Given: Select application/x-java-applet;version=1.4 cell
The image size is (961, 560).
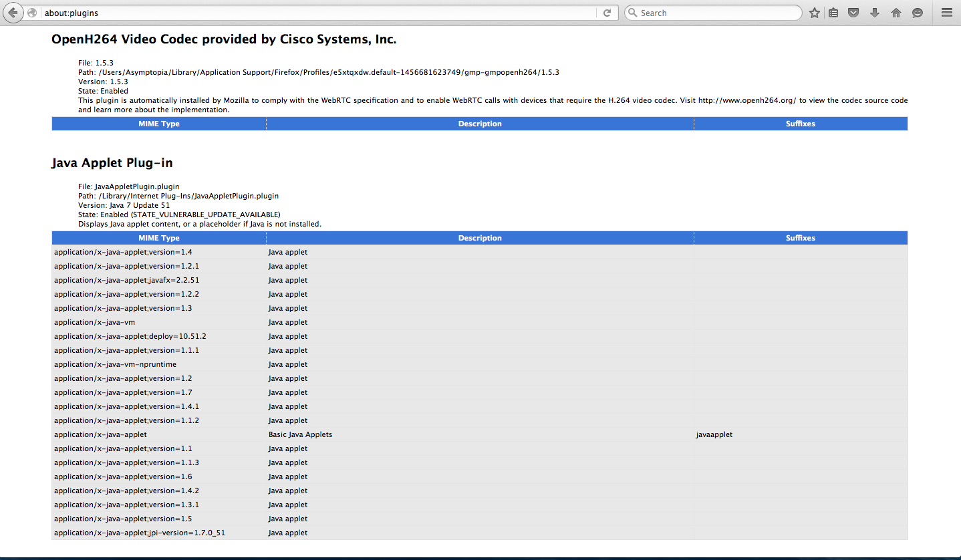Looking at the screenshot, I should pos(159,252).
